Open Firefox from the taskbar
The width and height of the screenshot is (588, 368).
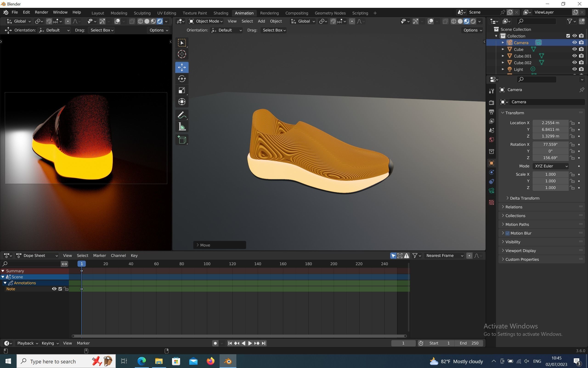point(211,361)
